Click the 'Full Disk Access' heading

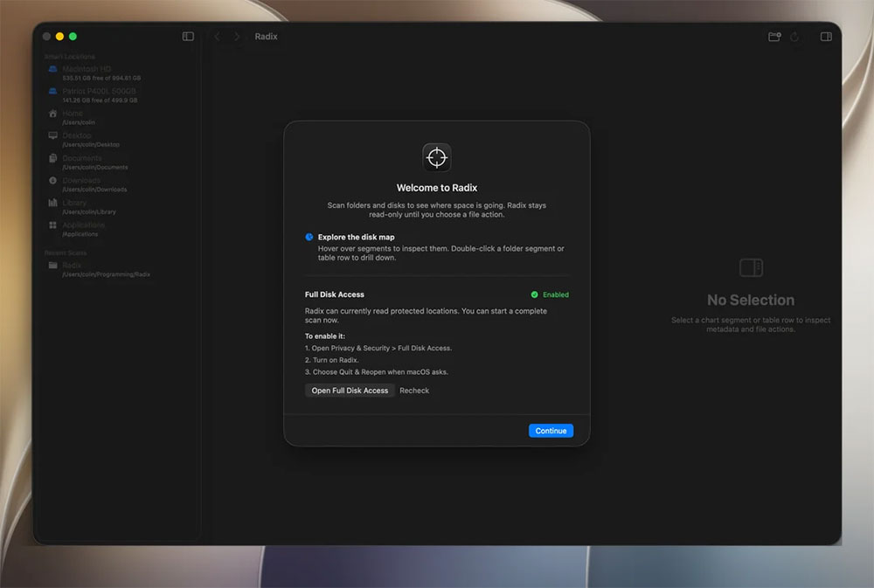(x=335, y=294)
